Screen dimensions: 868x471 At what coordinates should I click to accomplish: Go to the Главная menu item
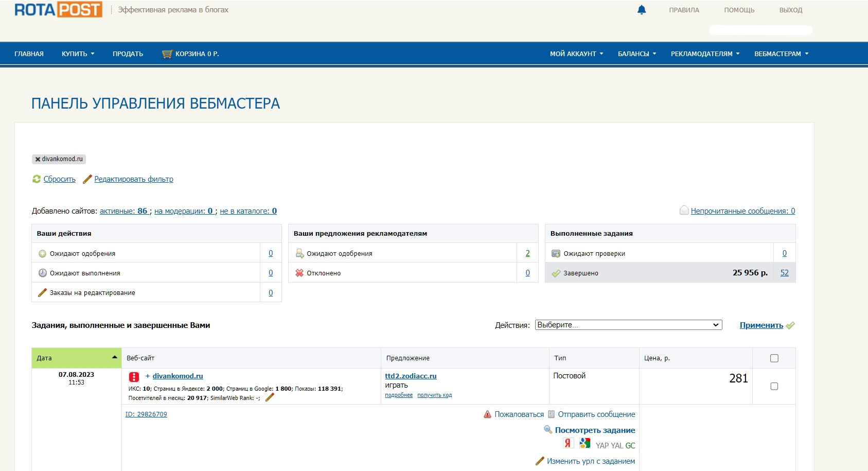[29, 54]
